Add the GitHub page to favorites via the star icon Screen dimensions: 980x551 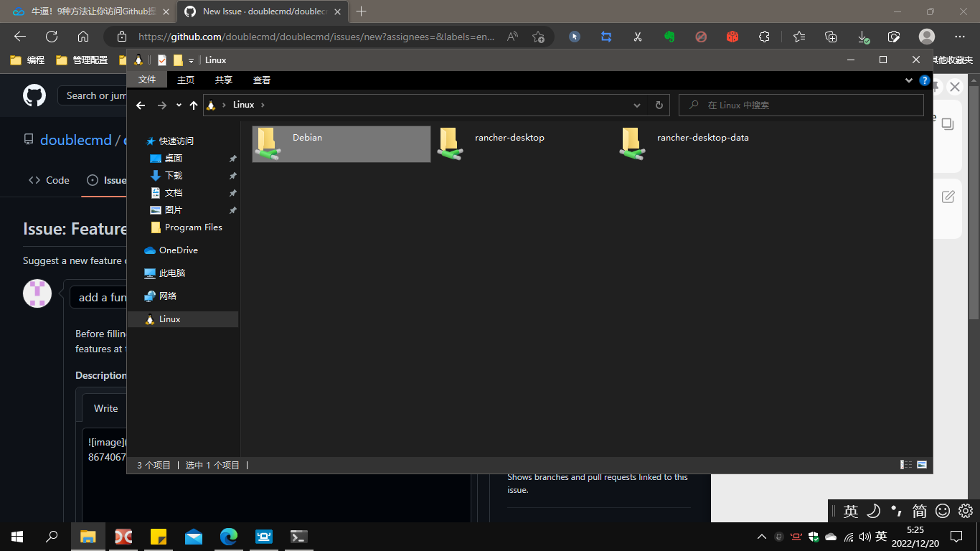tap(538, 37)
